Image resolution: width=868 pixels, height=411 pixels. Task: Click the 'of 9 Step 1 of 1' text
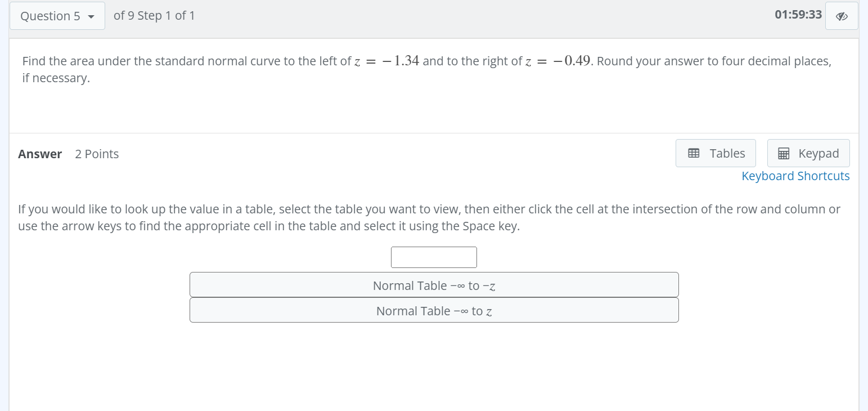[x=154, y=16]
